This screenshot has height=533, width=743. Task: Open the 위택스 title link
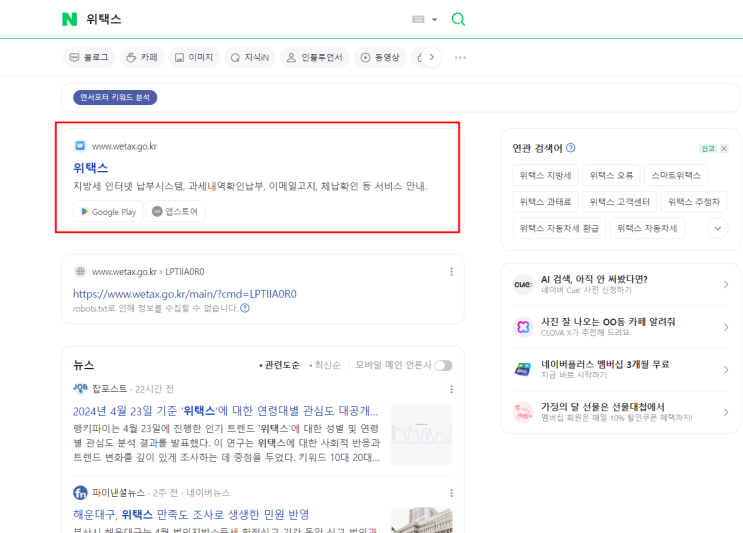[x=91, y=167]
